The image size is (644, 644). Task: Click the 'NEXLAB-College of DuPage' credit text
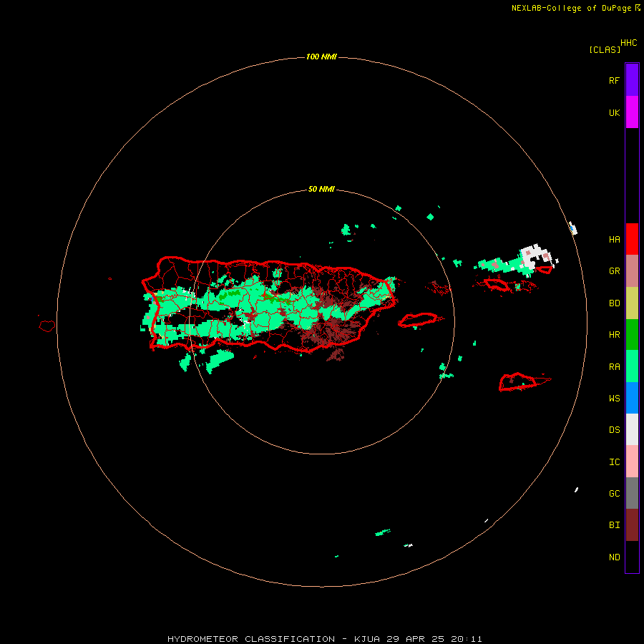(x=571, y=8)
